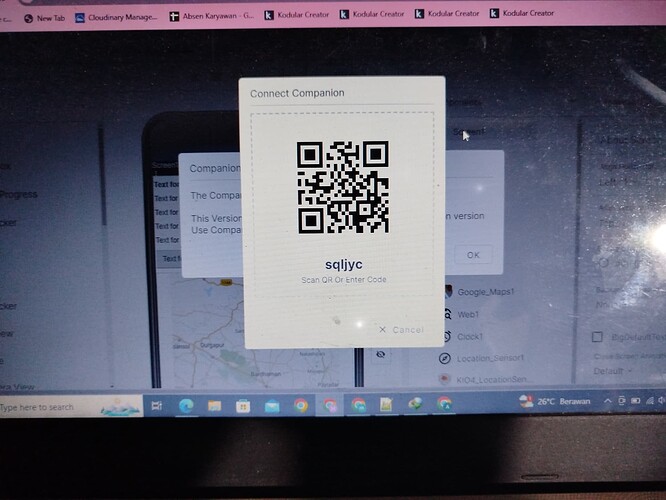Open weather widget showing 26°C Berawan
Image resolution: width=666 pixels, height=500 pixels.
(x=545, y=403)
